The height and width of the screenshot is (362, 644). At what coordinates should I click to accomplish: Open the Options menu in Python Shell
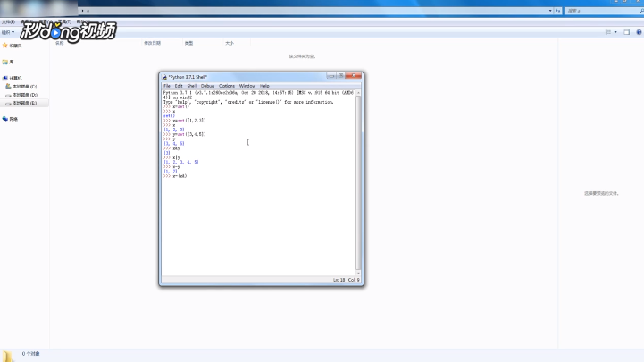[x=227, y=86]
